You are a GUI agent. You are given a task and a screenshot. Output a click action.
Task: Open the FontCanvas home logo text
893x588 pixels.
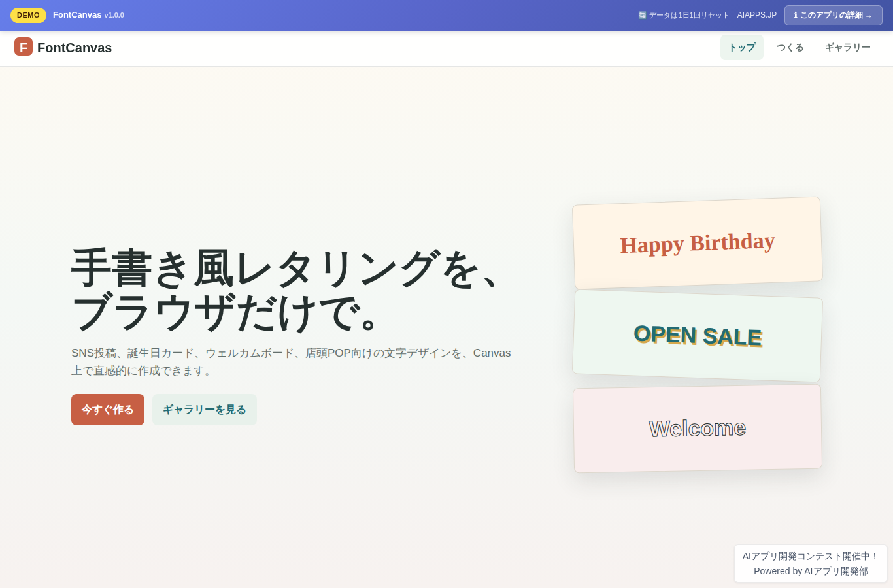pyautogui.click(x=75, y=48)
